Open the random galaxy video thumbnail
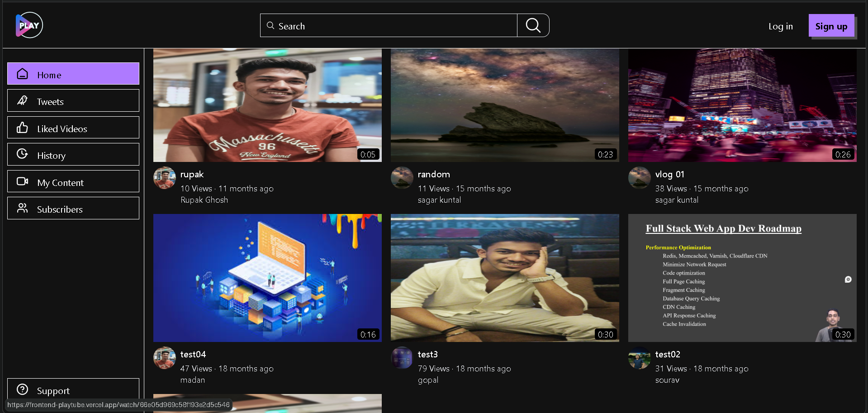 [x=504, y=104]
